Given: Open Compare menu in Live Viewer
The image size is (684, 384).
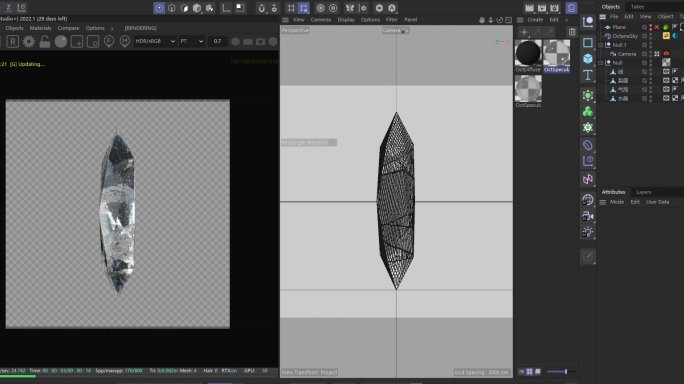Looking at the screenshot, I should point(68,28).
